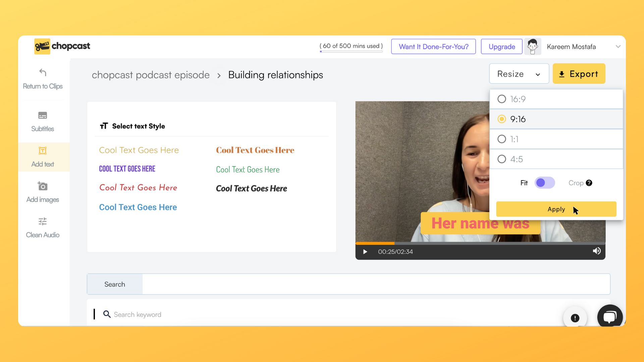The width and height of the screenshot is (644, 362).
Task: Select the italic orange text style
Action: pos(139,187)
